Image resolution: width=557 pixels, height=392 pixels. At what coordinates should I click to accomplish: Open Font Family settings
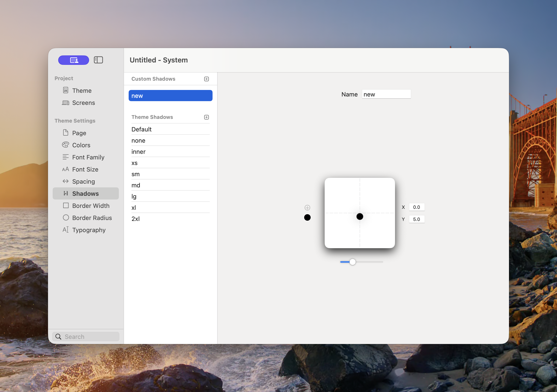(x=86, y=157)
